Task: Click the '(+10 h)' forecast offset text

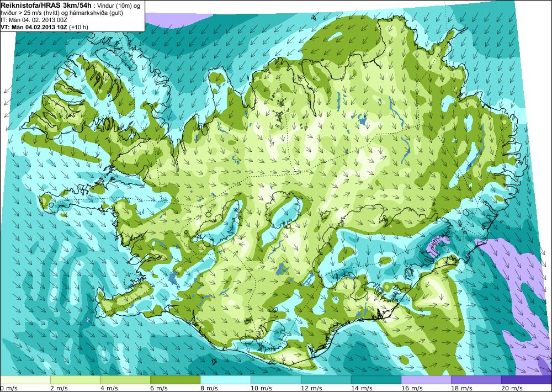Action: tap(78, 27)
